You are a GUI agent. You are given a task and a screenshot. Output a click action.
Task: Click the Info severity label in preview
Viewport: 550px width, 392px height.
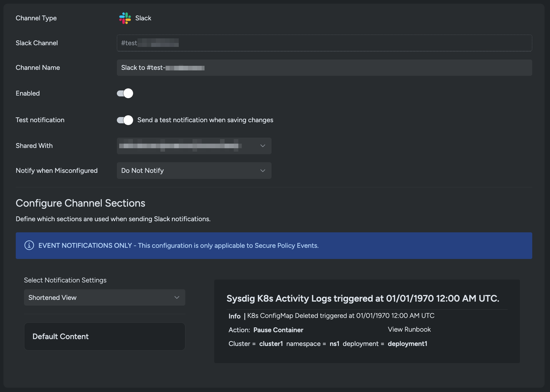[x=234, y=316]
